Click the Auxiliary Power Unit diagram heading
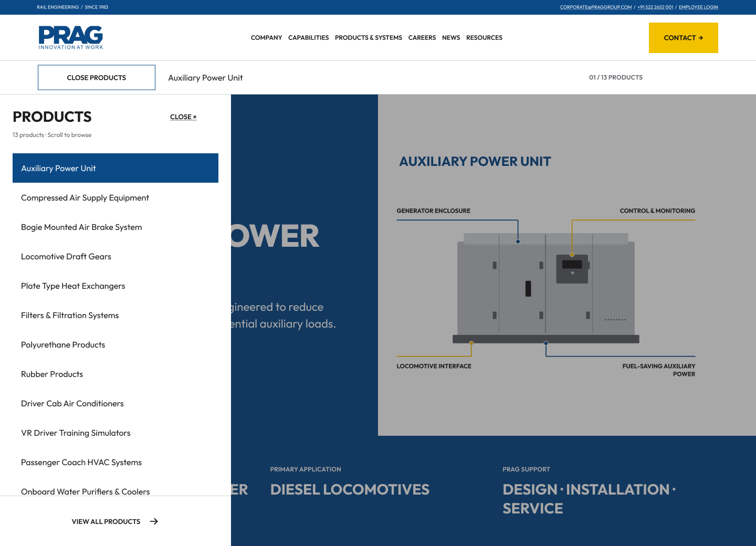The height and width of the screenshot is (546, 756). (475, 161)
